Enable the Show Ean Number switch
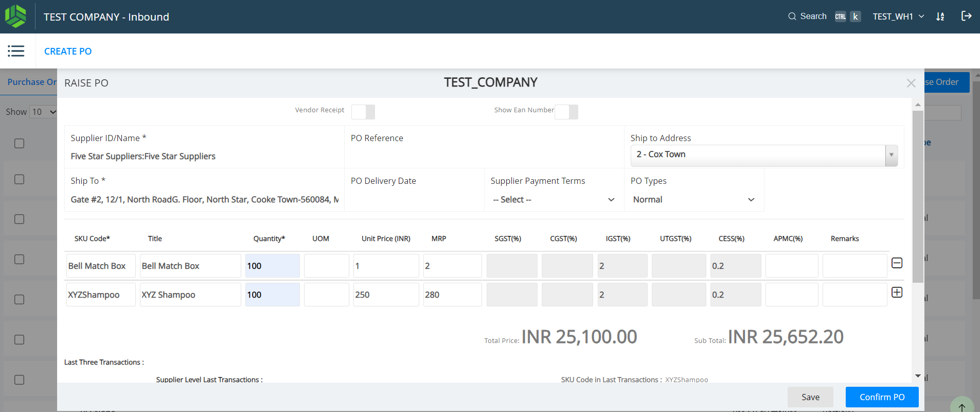980x412 pixels. [566, 112]
